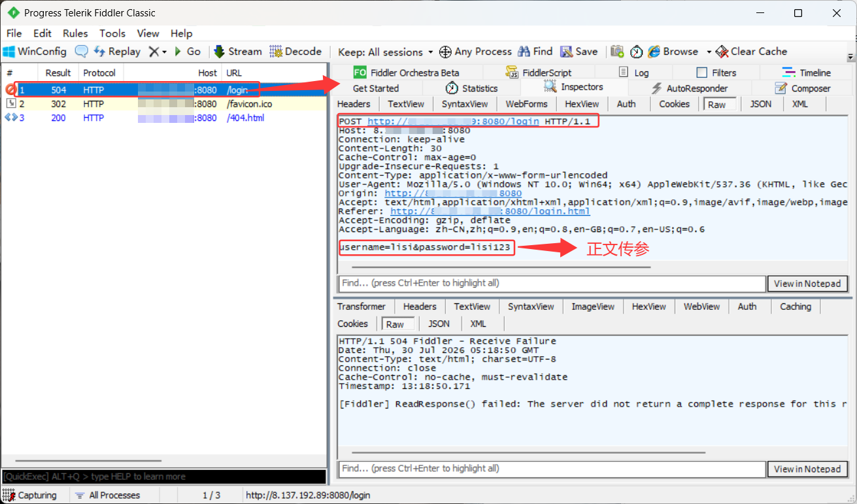Image resolution: width=857 pixels, height=504 pixels.
Task: Focus the response pane Find box
Action: [x=552, y=469]
